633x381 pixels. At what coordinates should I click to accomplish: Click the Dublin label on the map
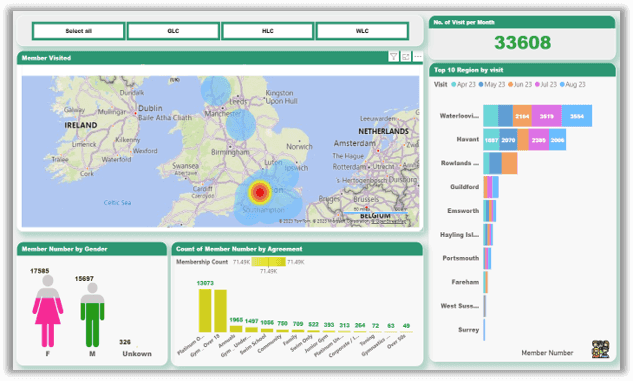pyautogui.click(x=150, y=108)
